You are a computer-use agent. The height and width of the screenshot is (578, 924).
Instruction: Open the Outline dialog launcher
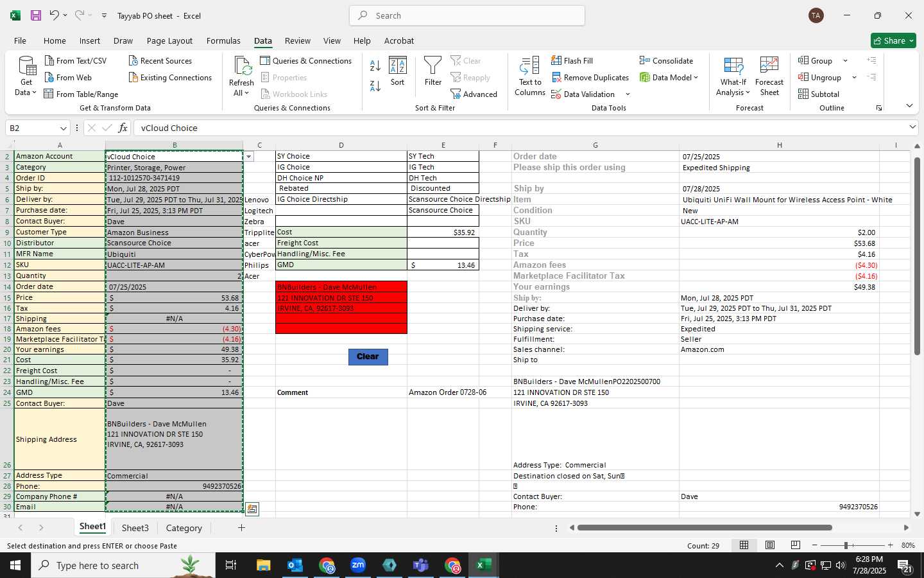pyautogui.click(x=879, y=108)
